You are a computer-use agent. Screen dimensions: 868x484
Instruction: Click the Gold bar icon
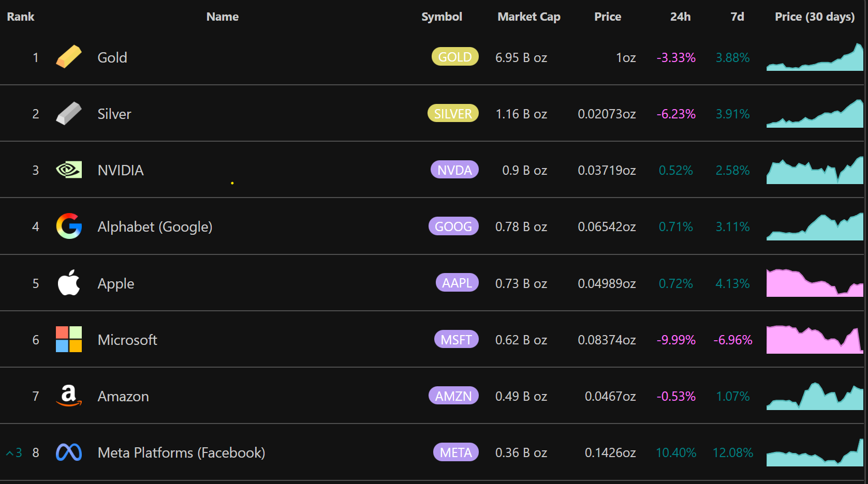[x=69, y=57]
